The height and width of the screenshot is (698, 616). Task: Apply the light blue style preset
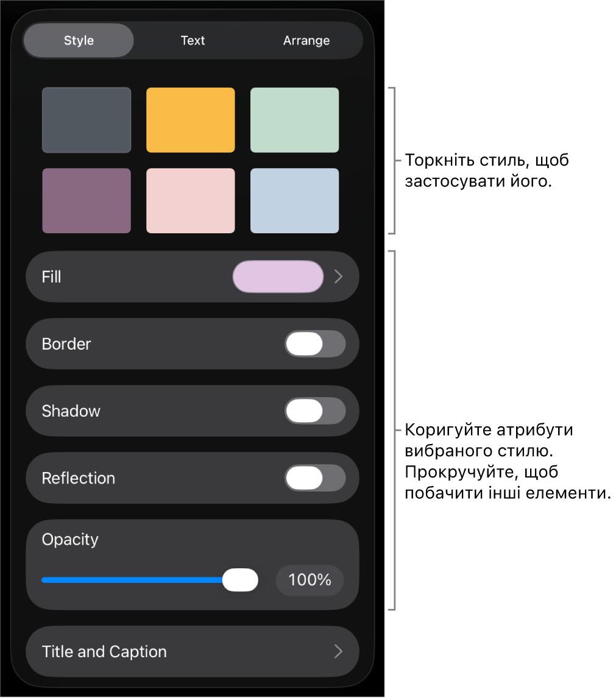[294, 200]
